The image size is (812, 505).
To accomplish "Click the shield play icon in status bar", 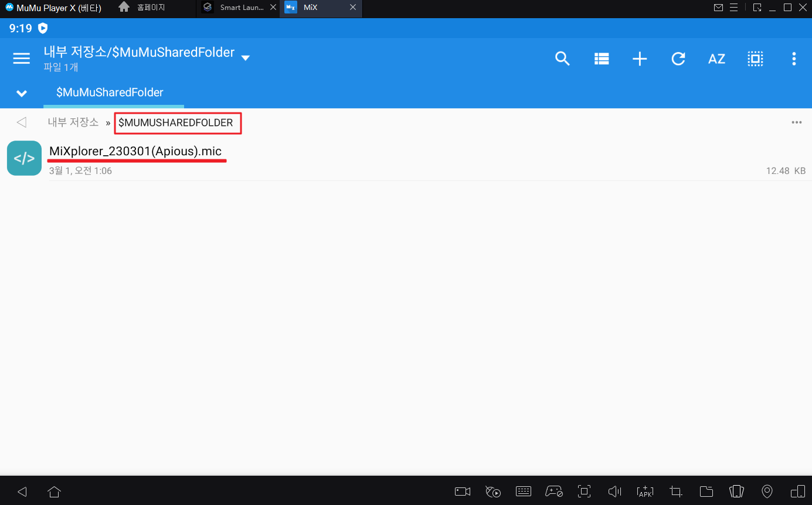I will click(42, 28).
